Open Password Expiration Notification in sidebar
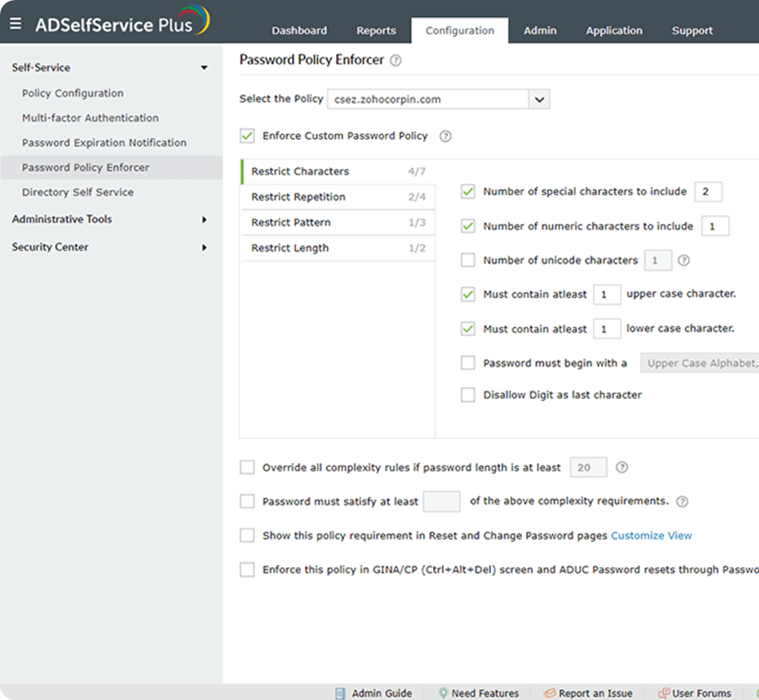The image size is (759, 700). 104,143
